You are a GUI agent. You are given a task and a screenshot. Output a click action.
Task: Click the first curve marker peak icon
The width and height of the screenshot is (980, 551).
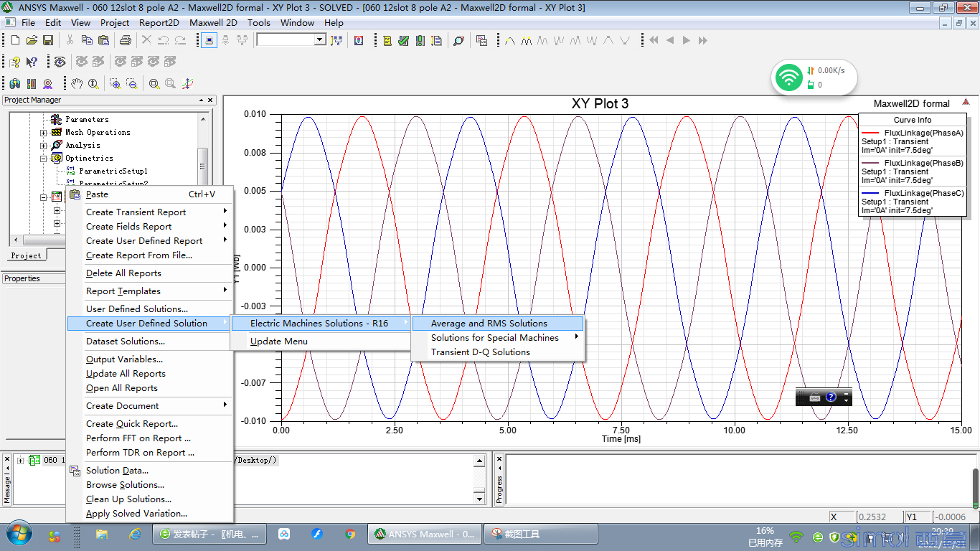pyautogui.click(x=510, y=40)
